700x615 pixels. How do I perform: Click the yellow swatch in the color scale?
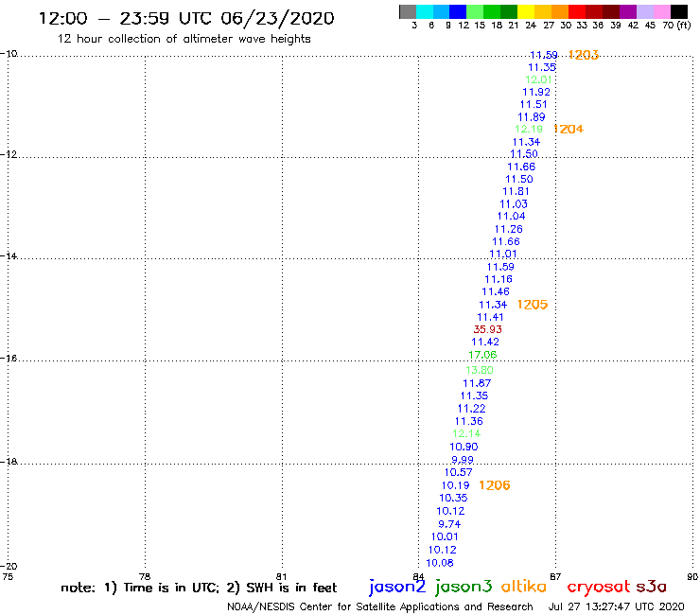pyautogui.click(x=526, y=11)
